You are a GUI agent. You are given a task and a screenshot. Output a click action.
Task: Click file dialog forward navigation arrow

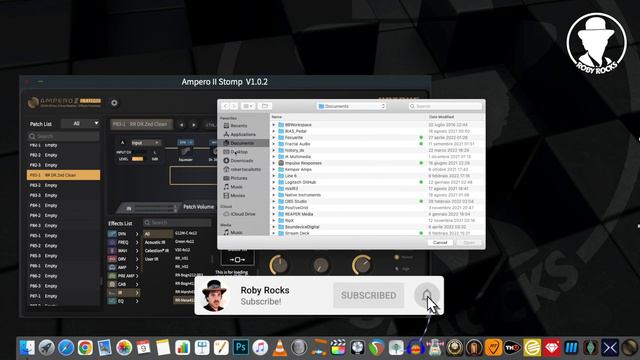click(x=233, y=106)
